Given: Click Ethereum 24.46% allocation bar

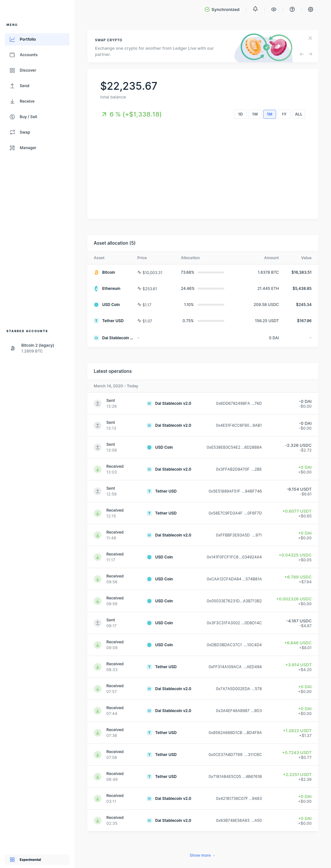Looking at the screenshot, I should tap(211, 289).
